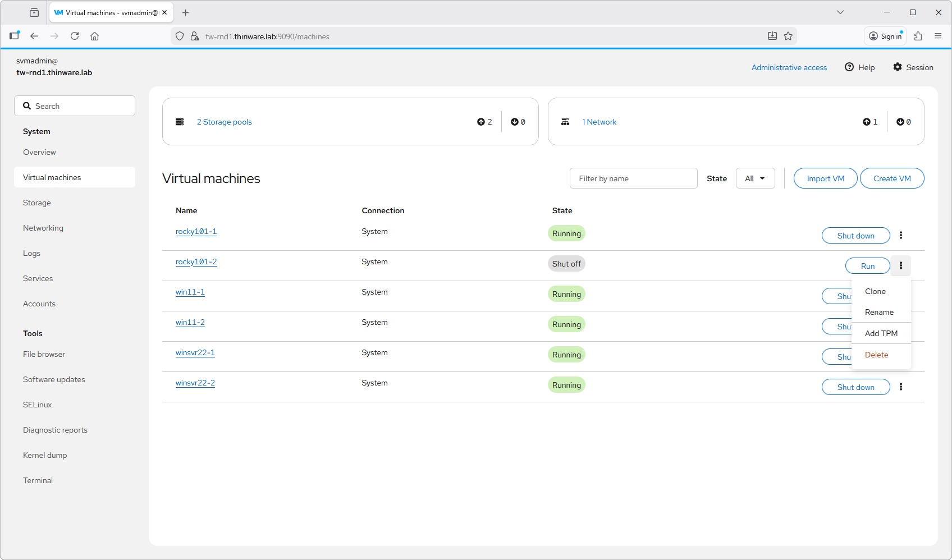This screenshot has height=560, width=952.
Task: Click the Create VM button
Action: (x=891, y=178)
